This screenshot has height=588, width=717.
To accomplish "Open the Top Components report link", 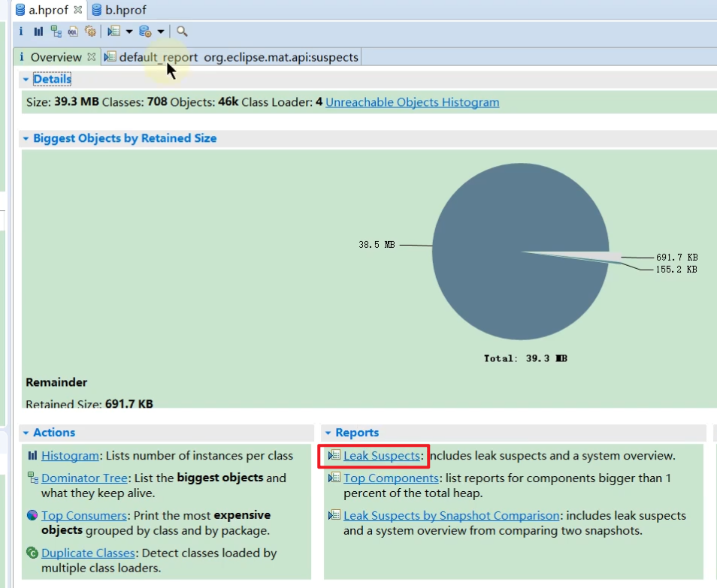I will click(391, 478).
